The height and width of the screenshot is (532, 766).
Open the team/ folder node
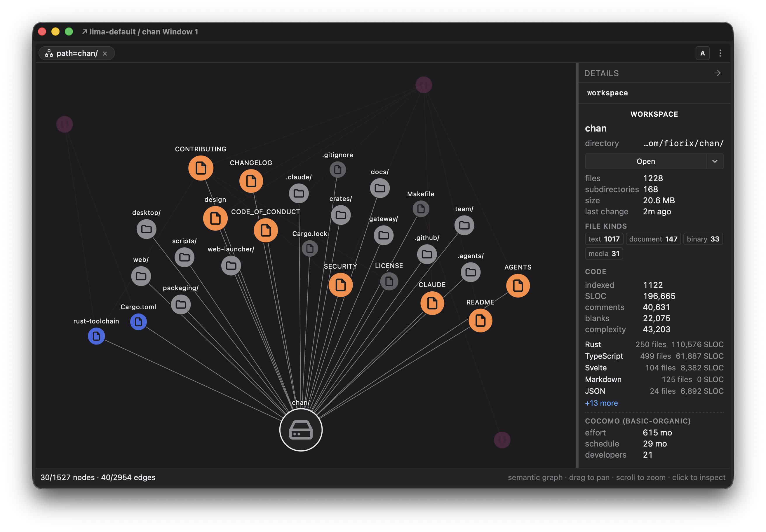coord(464,225)
